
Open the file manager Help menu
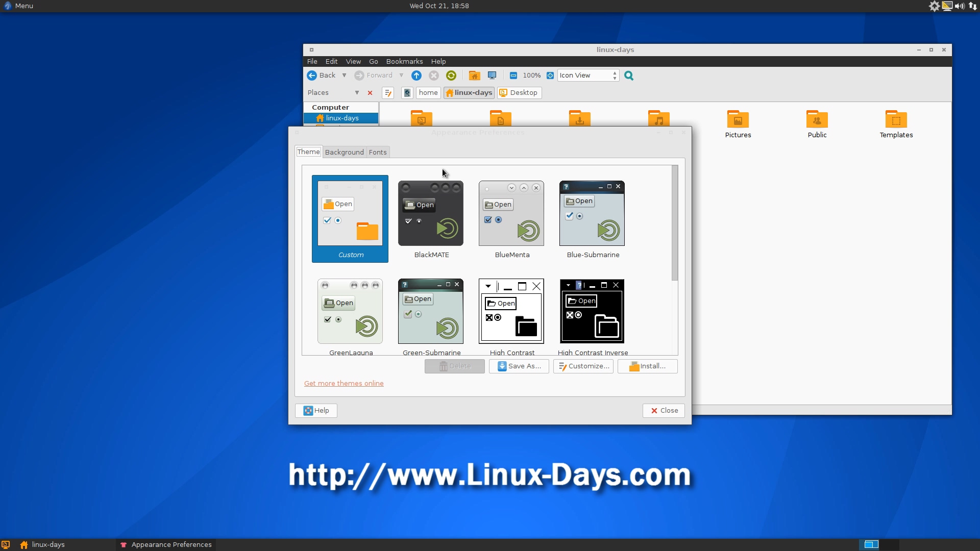[x=438, y=61]
